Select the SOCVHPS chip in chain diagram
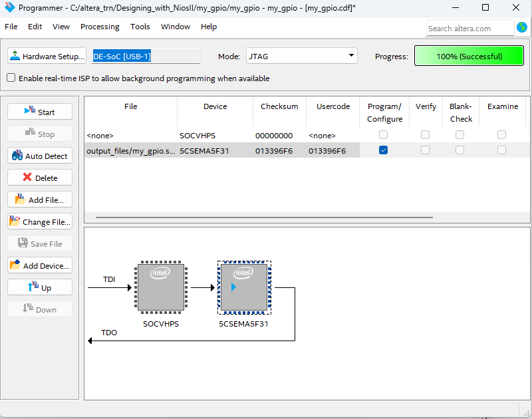Image resolution: width=532 pixels, height=419 pixels. 161,287
